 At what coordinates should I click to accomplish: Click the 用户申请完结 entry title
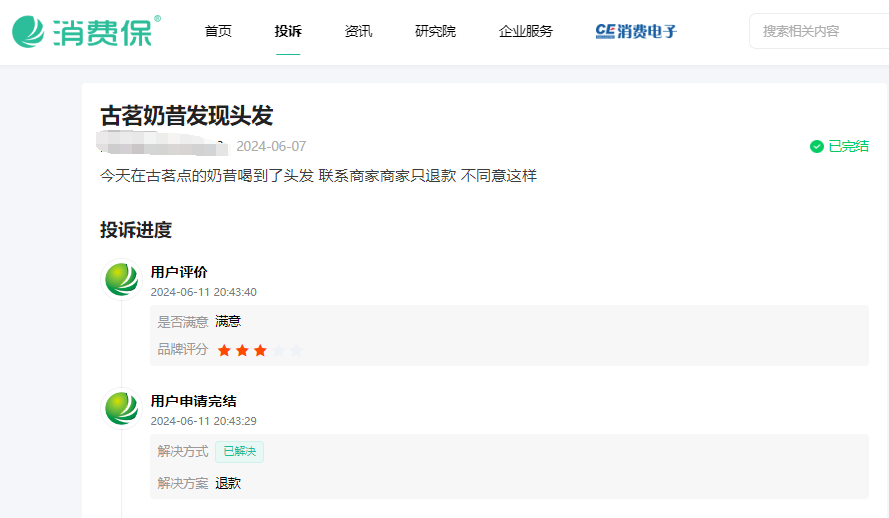tap(193, 401)
